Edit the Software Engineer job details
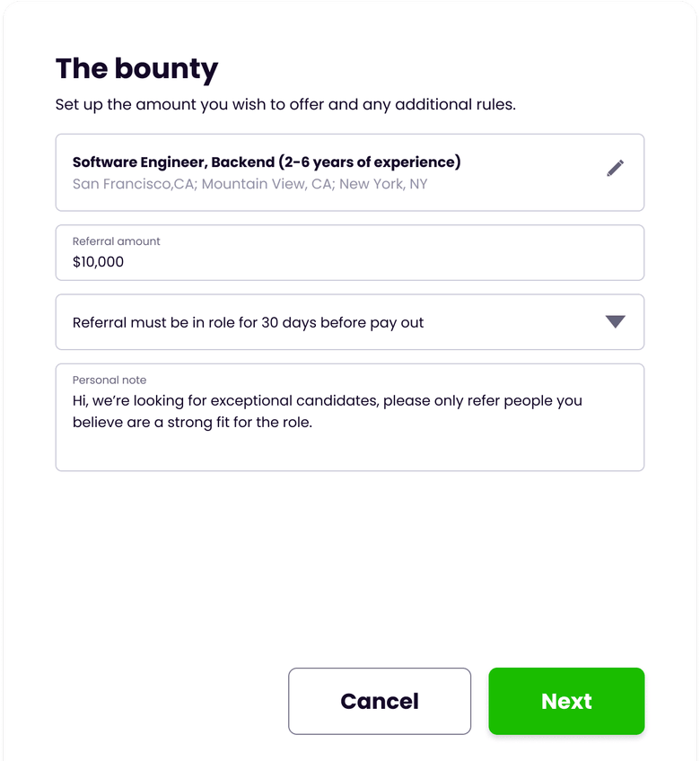This screenshot has width=700, height=761. (616, 168)
